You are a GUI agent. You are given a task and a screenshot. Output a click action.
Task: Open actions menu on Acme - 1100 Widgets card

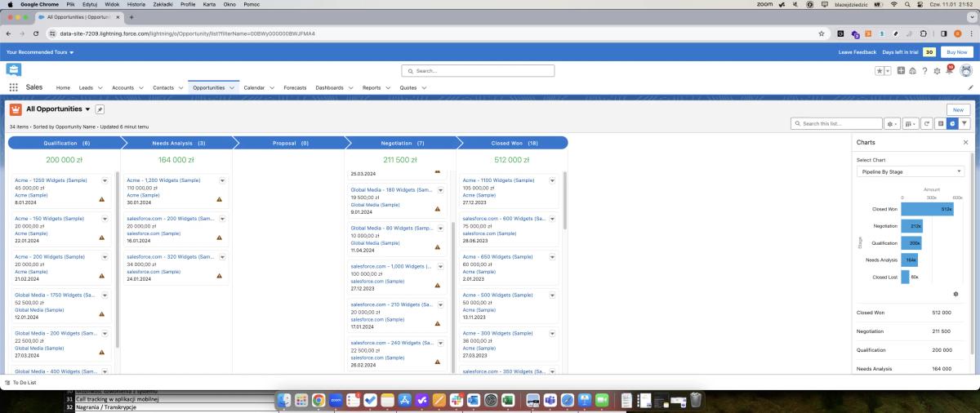pos(553,180)
